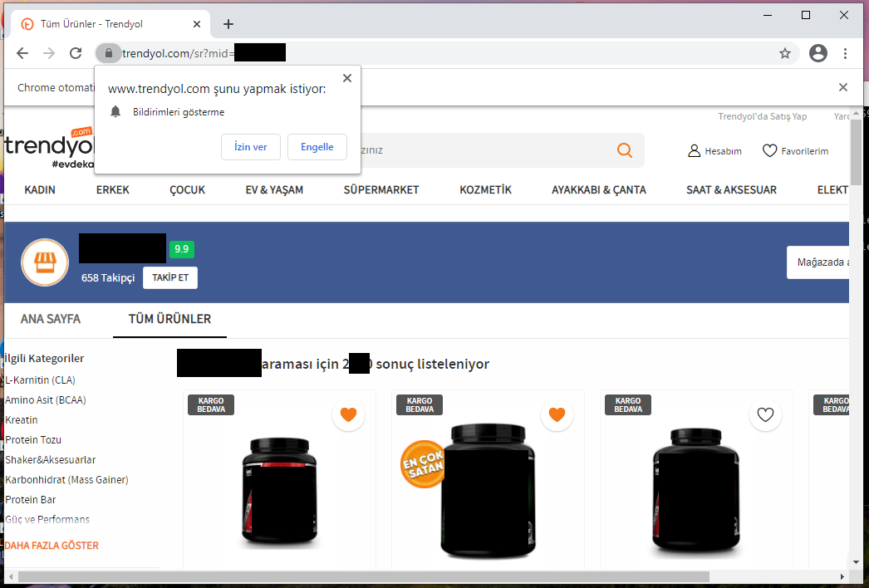
Task: Close the Tüm Ürünler - Trendyol tab
Action: pos(197,24)
